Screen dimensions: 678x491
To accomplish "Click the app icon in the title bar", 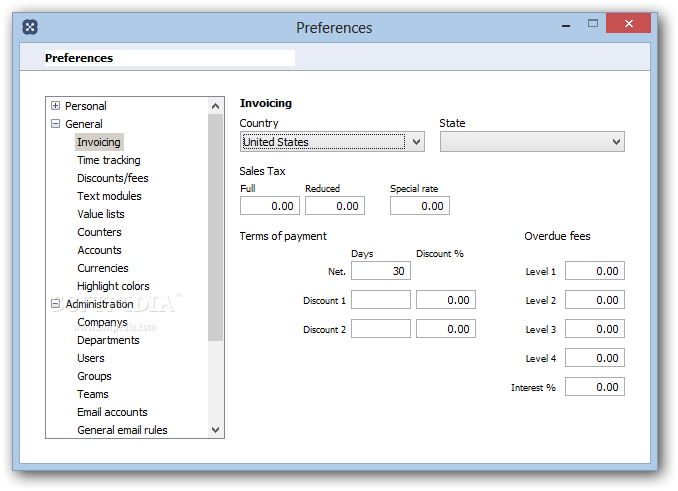I will click(30, 27).
